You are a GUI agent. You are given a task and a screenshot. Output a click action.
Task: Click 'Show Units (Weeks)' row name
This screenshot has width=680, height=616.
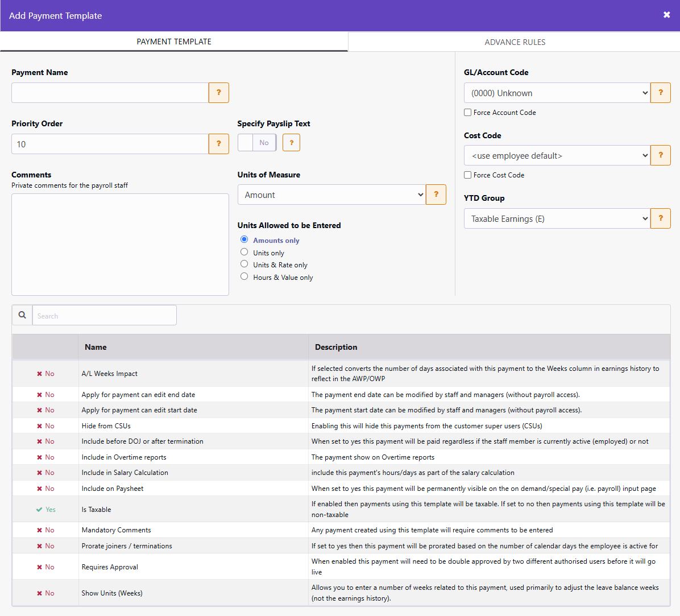pyautogui.click(x=112, y=593)
